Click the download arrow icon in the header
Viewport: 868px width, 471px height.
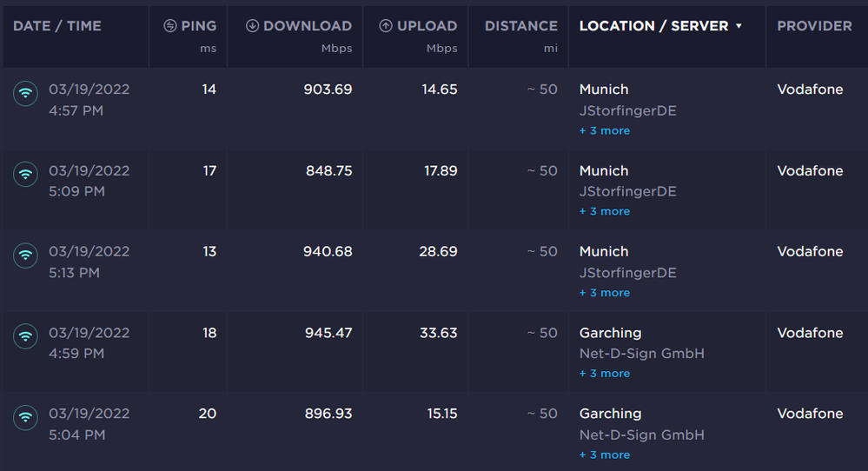click(x=253, y=25)
